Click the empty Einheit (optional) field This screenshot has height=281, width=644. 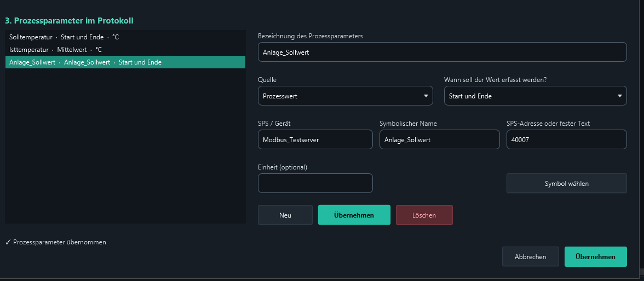click(x=315, y=183)
